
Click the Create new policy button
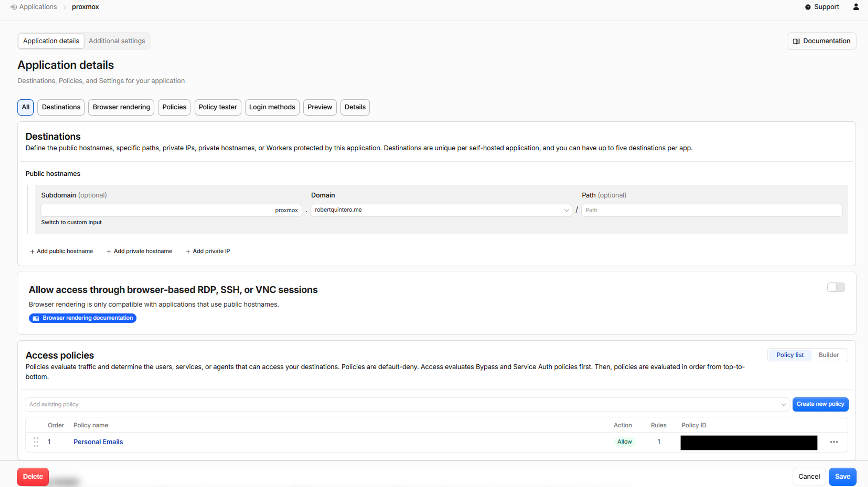pyautogui.click(x=820, y=404)
